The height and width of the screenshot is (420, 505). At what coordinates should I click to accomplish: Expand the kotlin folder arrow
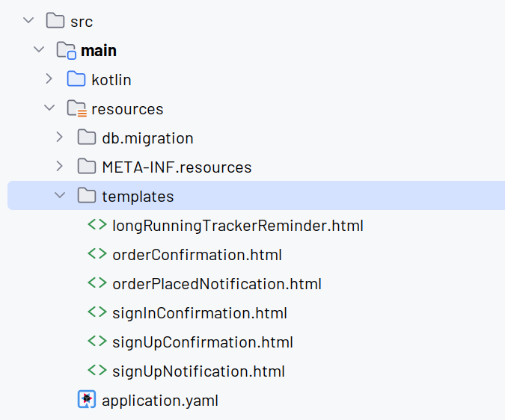click(x=49, y=78)
